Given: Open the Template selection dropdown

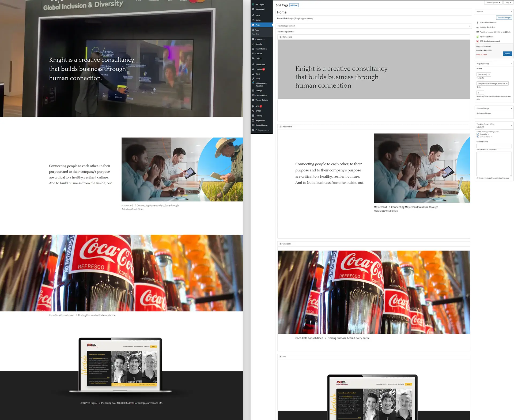Looking at the screenshot, I should pos(492,84).
